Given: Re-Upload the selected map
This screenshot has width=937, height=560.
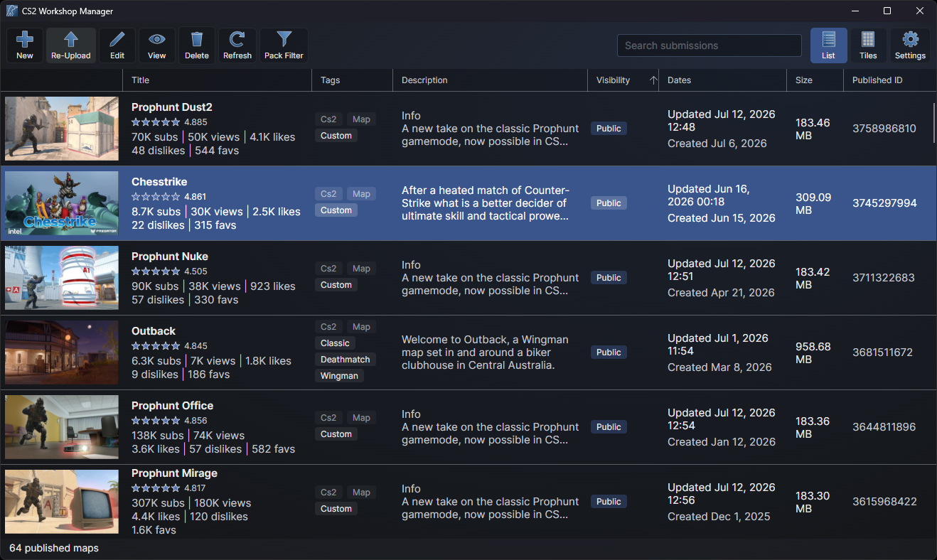Looking at the screenshot, I should tap(71, 45).
